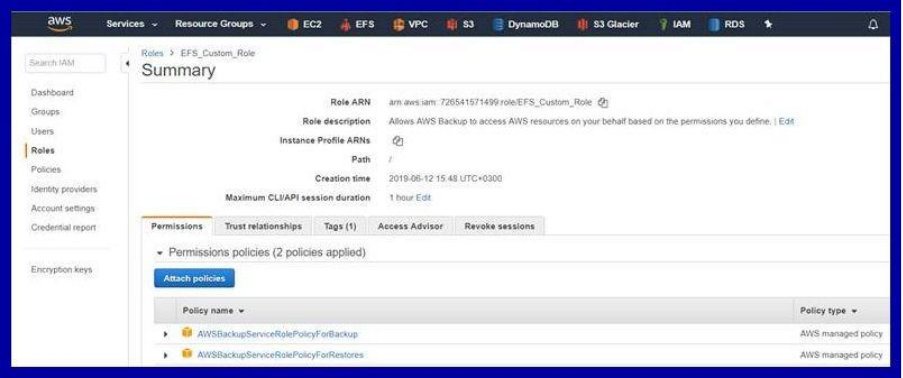Open the Resource Groups dropdown

(x=221, y=24)
